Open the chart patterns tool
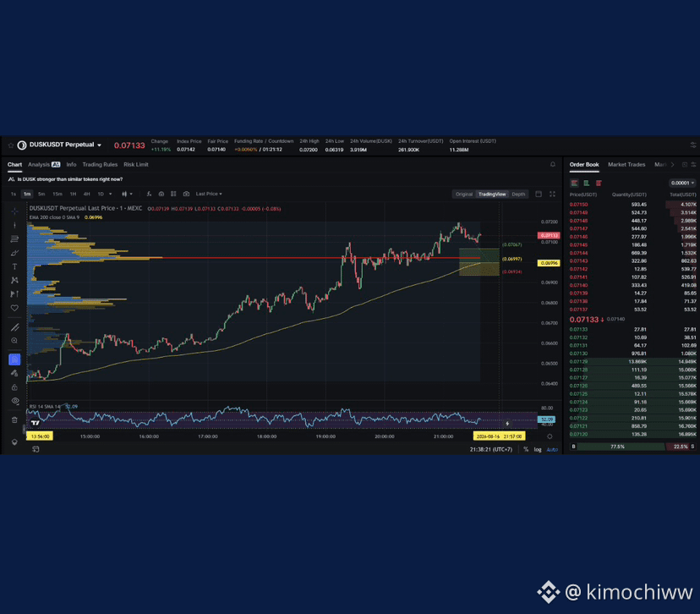 pos(14,280)
